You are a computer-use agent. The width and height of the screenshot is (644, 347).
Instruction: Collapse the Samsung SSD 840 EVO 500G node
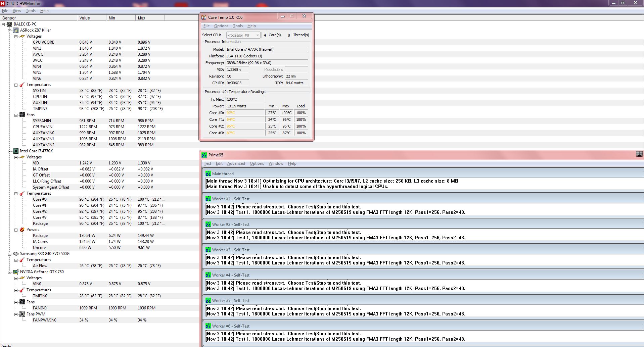click(x=10, y=254)
